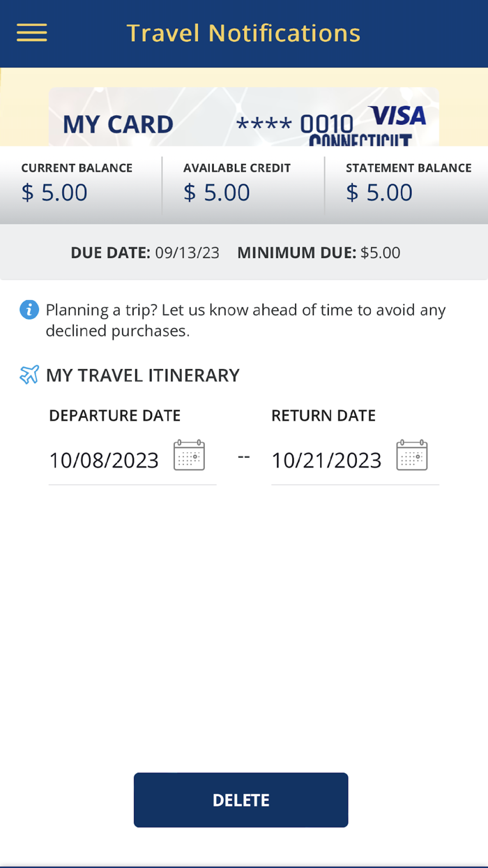Open the DUE DATE 09/13/23 details
This screenshot has height=868, width=488.
click(146, 252)
